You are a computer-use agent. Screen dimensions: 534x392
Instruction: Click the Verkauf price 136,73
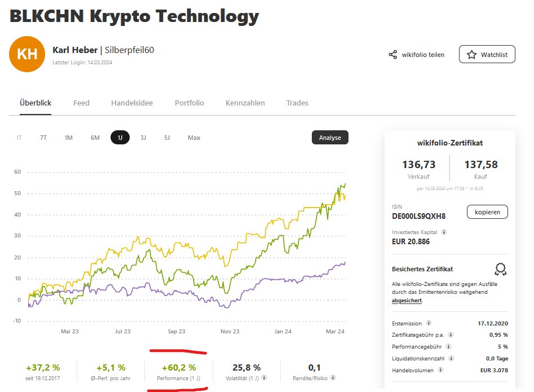pyautogui.click(x=418, y=165)
